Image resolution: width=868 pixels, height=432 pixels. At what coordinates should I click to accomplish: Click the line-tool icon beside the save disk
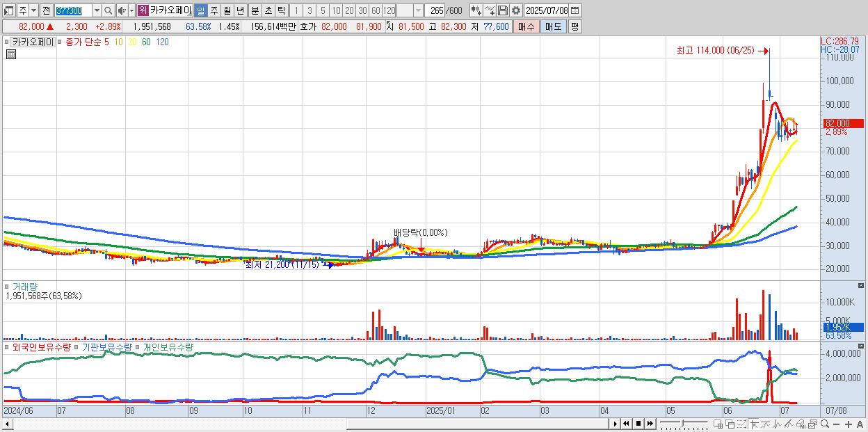point(489,10)
